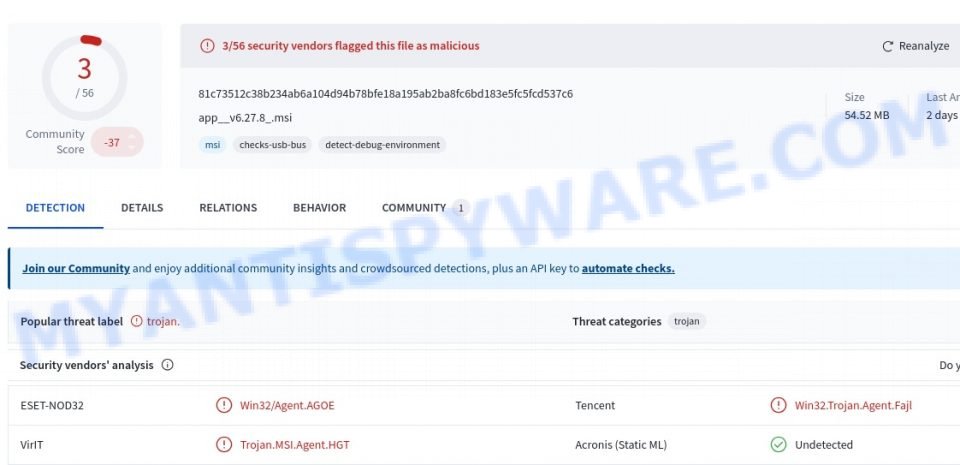
Task: Follow the Join our Community link
Action: click(76, 268)
